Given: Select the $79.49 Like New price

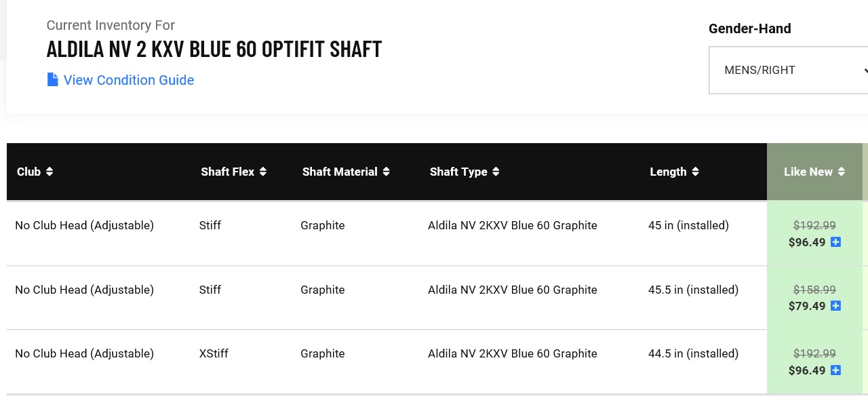Looking at the screenshot, I should coord(807,306).
